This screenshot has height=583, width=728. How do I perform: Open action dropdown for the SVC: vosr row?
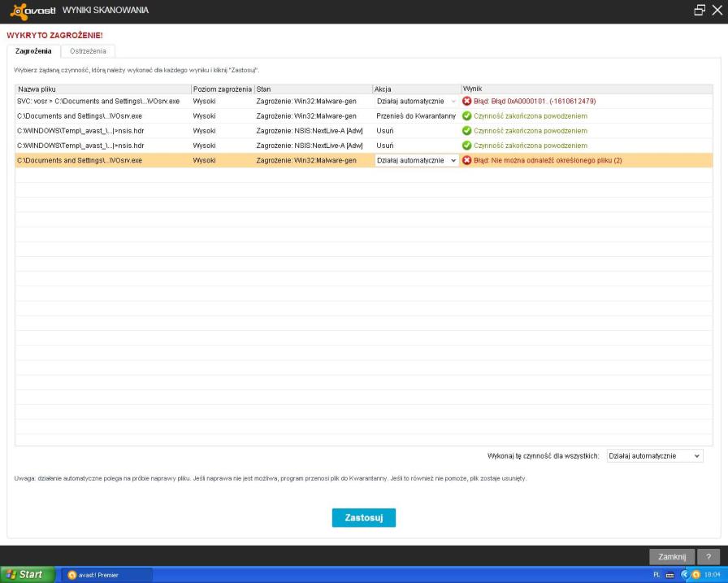(x=417, y=102)
